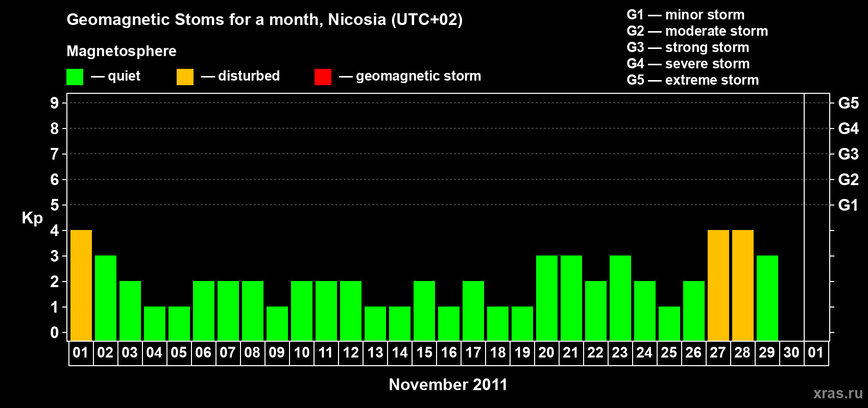Click the 'disturbed' legend label
This screenshot has width=868, height=408.
tap(249, 76)
